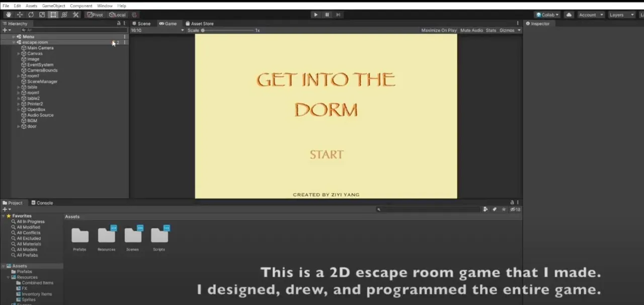Open the escape room scene options kebab

125,42
